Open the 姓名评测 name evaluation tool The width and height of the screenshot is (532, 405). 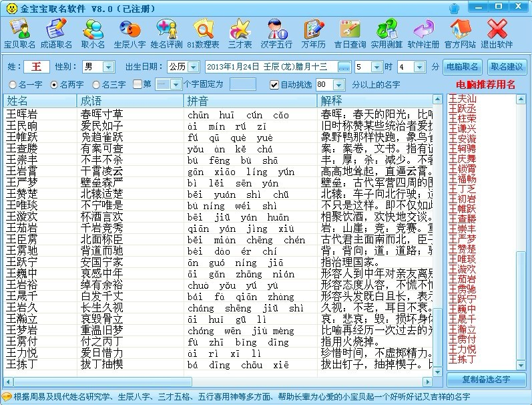coord(166,33)
